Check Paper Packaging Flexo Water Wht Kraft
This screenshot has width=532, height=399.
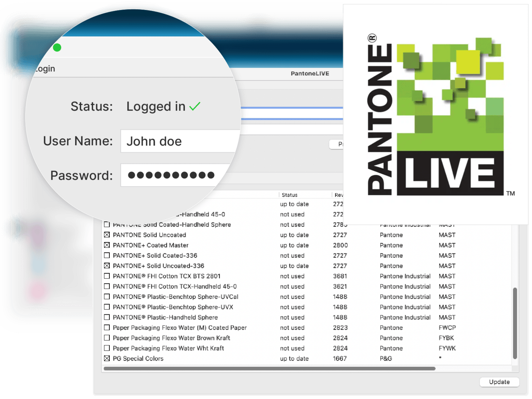(107, 348)
